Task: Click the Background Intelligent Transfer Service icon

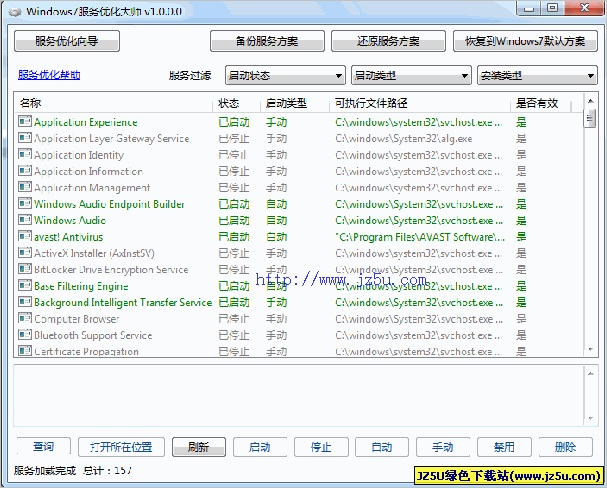Action: [25, 302]
